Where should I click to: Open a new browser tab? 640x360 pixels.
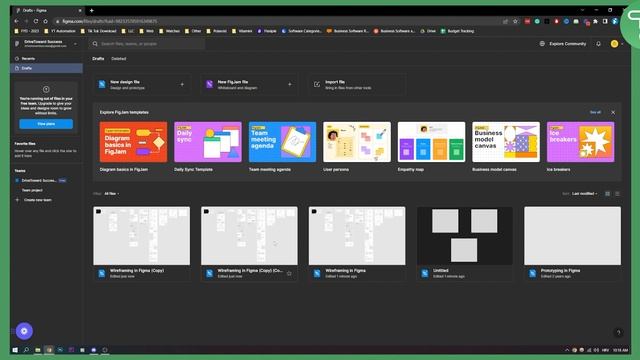(91, 10)
